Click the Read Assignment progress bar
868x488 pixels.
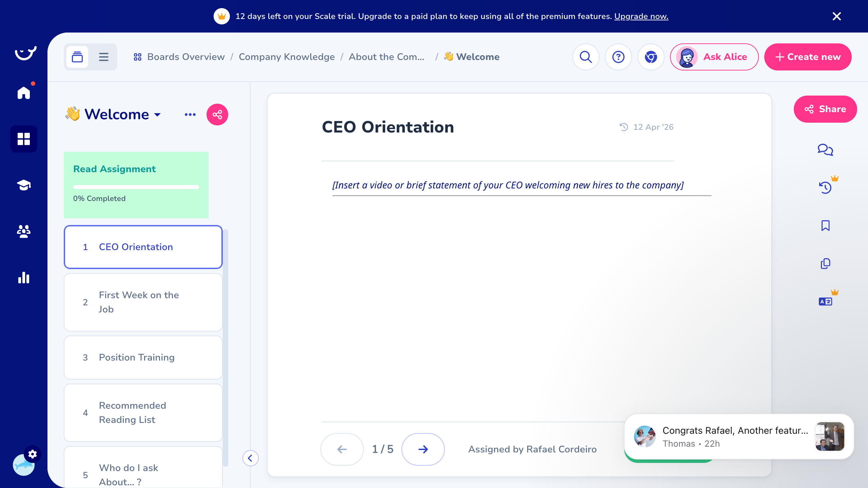(x=136, y=187)
